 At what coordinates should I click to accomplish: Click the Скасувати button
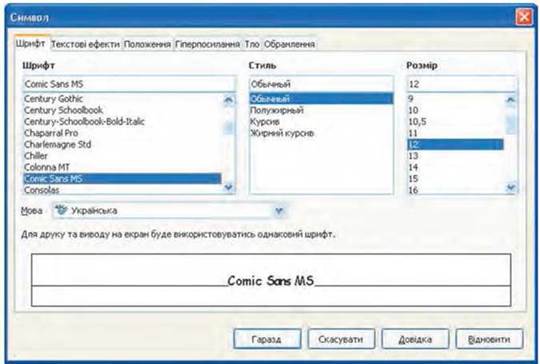pos(341,339)
